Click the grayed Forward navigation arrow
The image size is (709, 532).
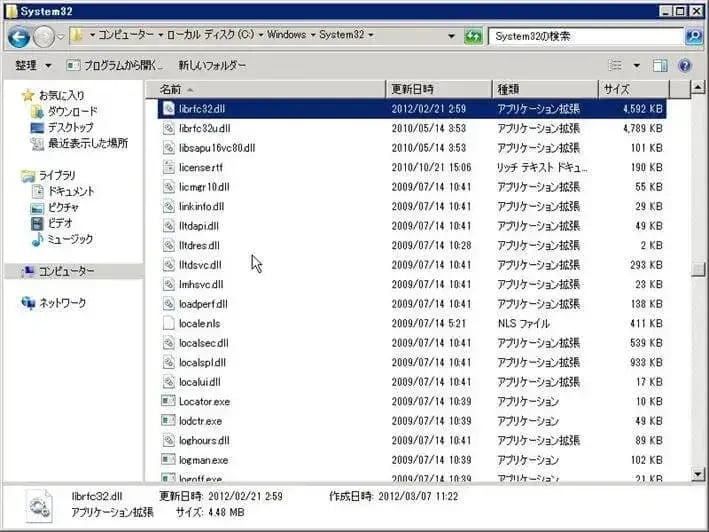click(x=44, y=37)
